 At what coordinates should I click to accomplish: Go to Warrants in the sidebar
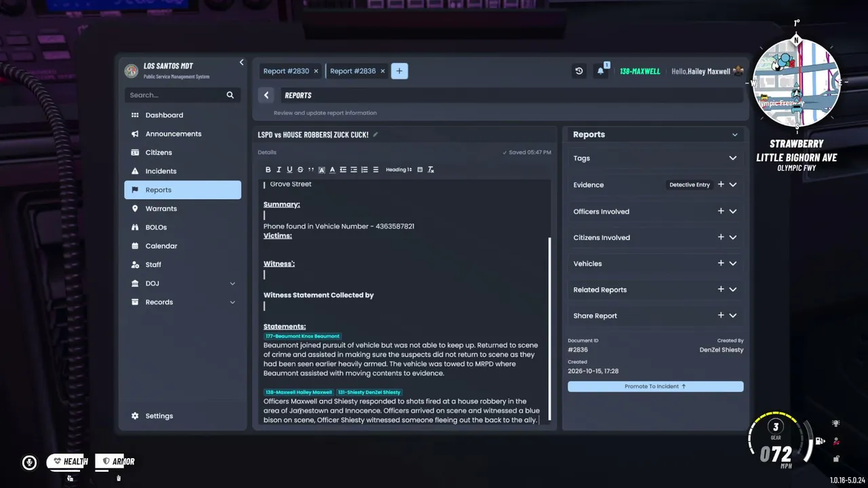click(x=182, y=209)
